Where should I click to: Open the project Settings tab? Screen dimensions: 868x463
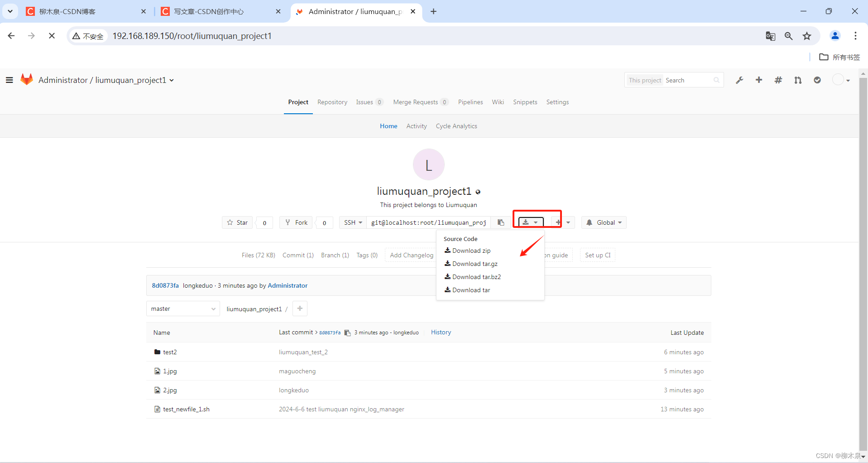coord(557,102)
